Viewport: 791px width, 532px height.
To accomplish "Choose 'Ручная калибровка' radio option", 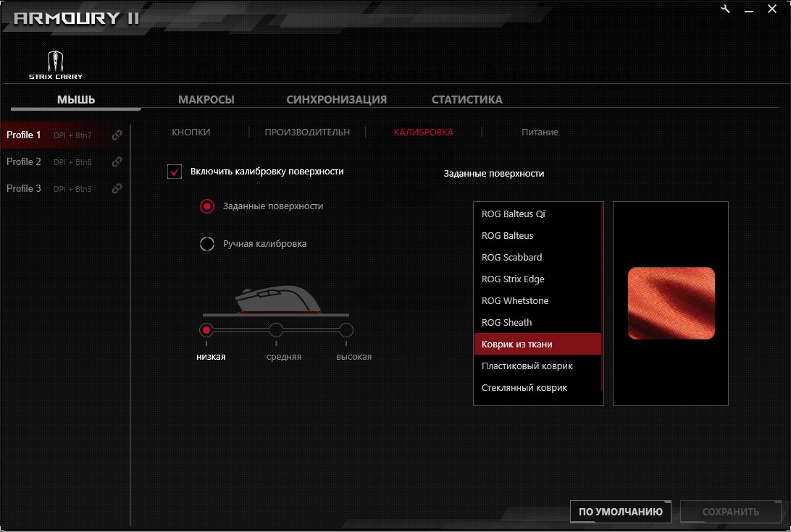I will point(207,244).
